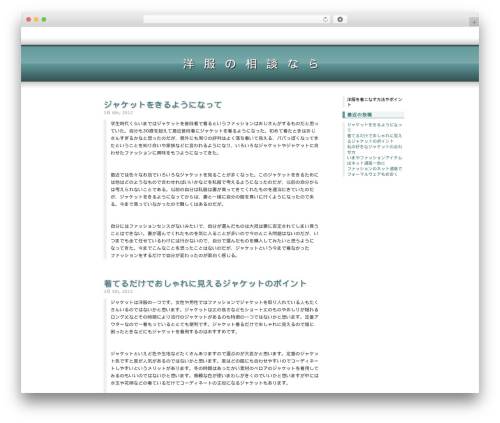Image resolution: width=500 pixels, height=423 pixels.
Task: Focus the browser address bar
Action: click(237, 19)
